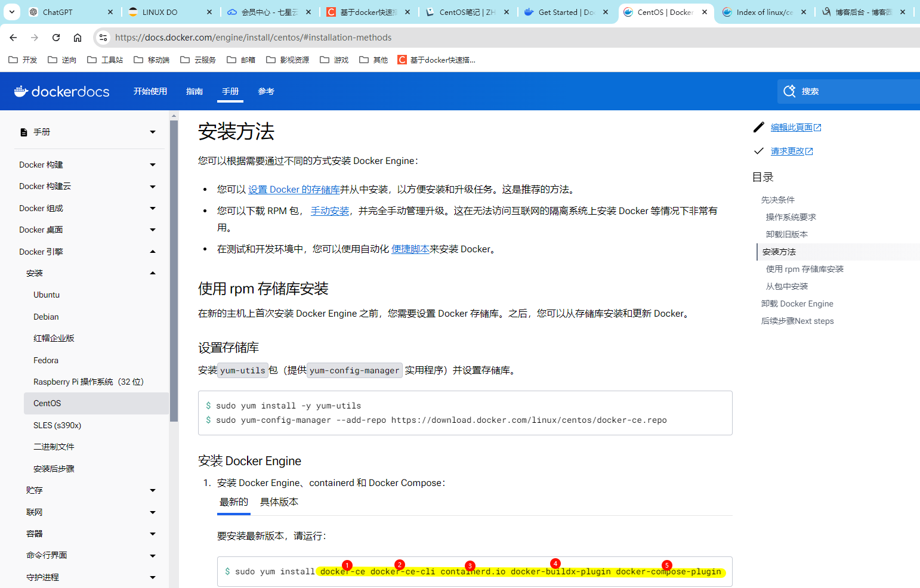The height and width of the screenshot is (588, 920).
Task: Open the SLES (s390x) install page
Action: click(57, 425)
